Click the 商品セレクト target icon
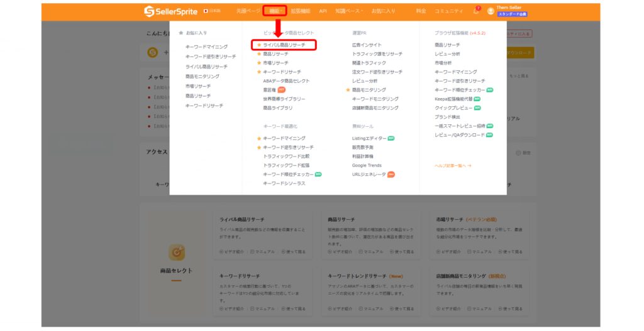 click(177, 252)
